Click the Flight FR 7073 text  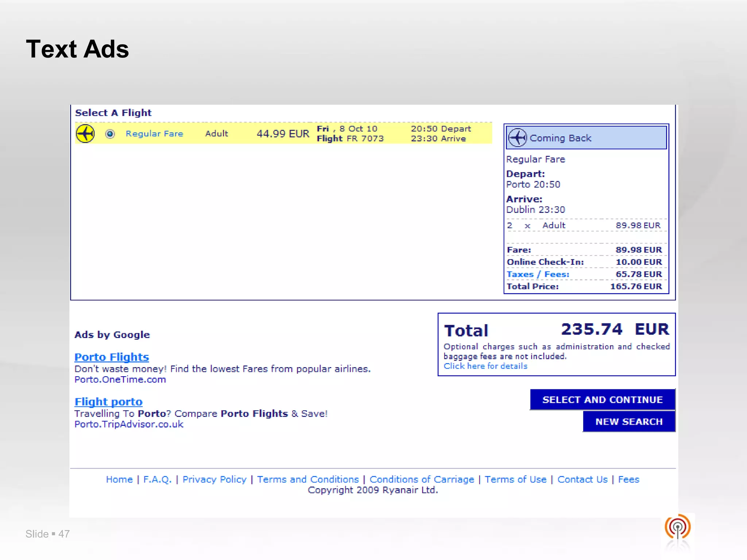pyautogui.click(x=350, y=139)
